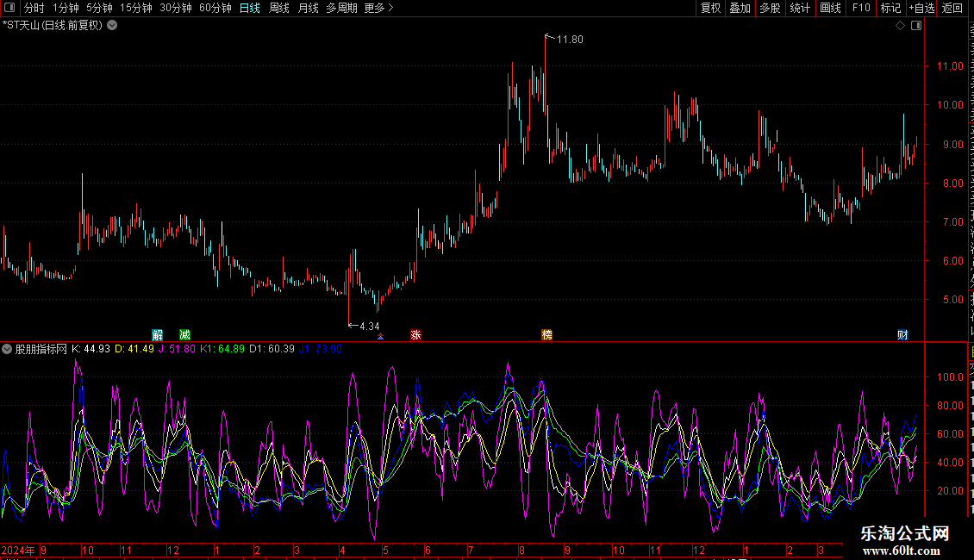The height and width of the screenshot is (560, 974).
Task: Click the D: 41.49 indicator value
Action: click(134, 349)
